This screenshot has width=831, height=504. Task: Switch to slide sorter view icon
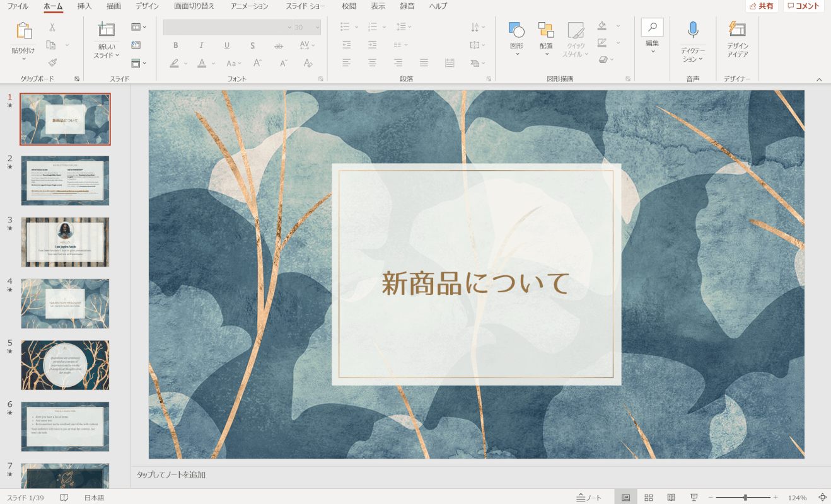[x=648, y=498]
